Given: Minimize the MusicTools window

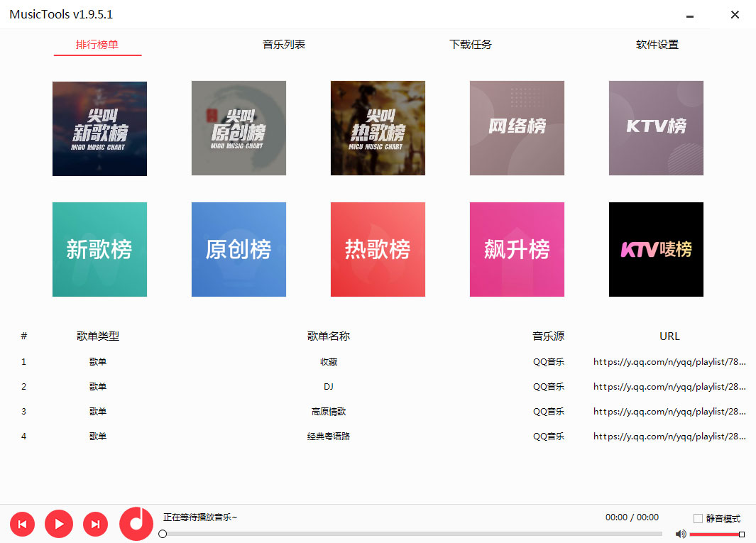Looking at the screenshot, I should coord(690,16).
